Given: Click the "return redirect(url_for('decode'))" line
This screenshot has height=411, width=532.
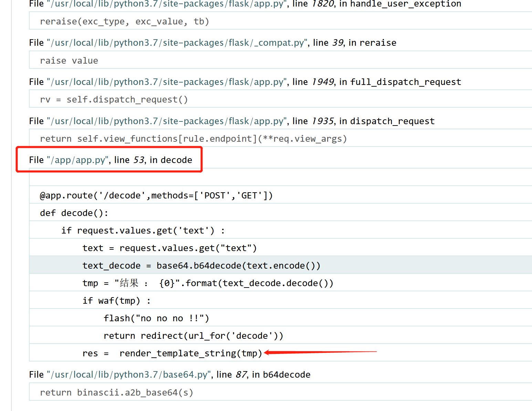Looking at the screenshot, I should coord(281,336).
